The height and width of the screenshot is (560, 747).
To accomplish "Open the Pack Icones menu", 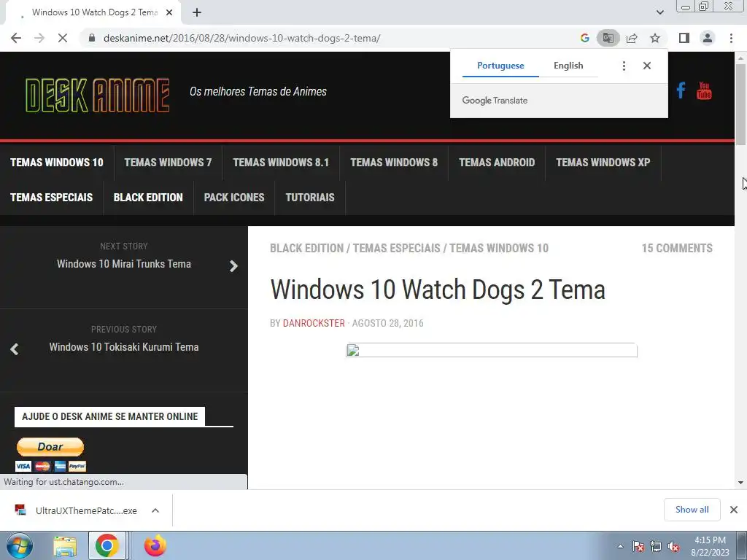I will [x=234, y=198].
